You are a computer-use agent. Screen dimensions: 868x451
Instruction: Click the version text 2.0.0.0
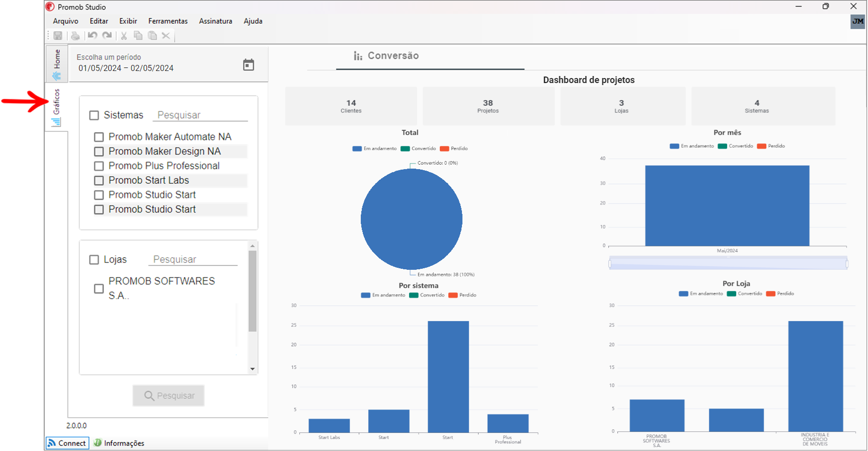(x=76, y=426)
